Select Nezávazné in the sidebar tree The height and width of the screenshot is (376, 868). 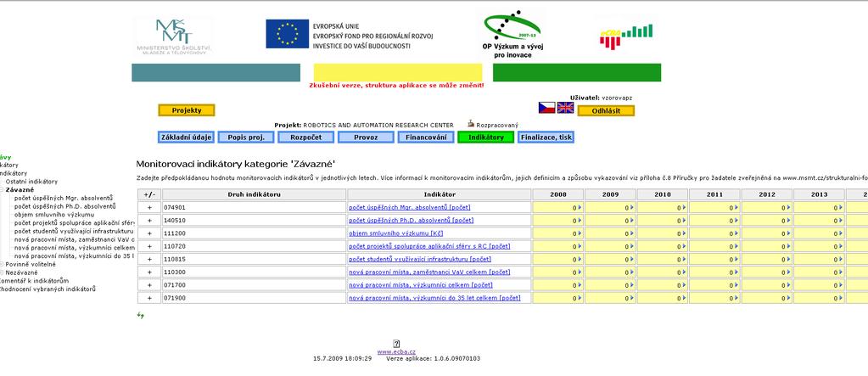(x=21, y=272)
